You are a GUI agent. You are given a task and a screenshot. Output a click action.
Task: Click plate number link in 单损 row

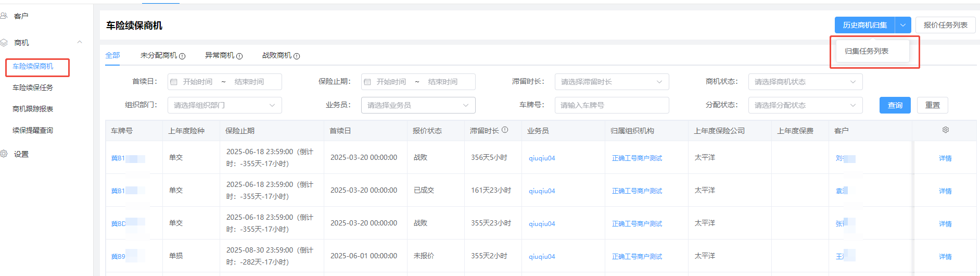click(118, 257)
